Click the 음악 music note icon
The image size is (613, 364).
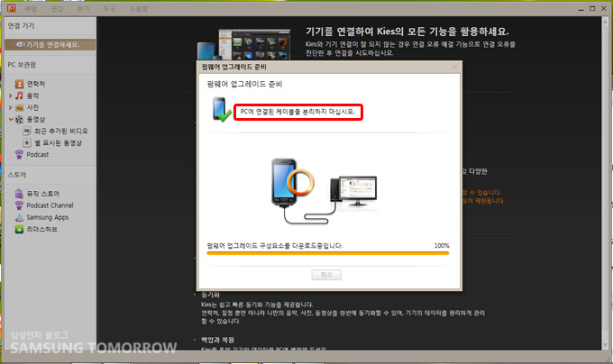[19, 96]
